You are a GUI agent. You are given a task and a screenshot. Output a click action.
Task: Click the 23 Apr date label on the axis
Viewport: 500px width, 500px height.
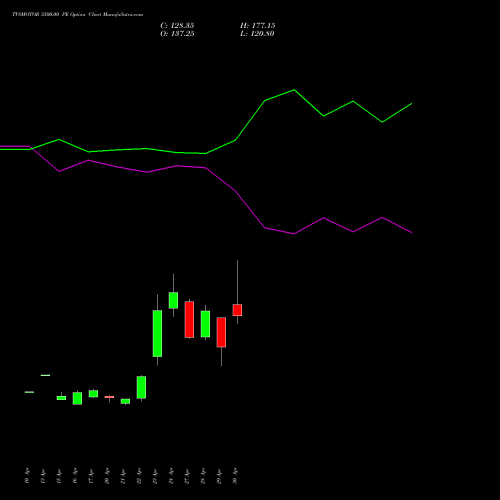[x=155, y=476]
